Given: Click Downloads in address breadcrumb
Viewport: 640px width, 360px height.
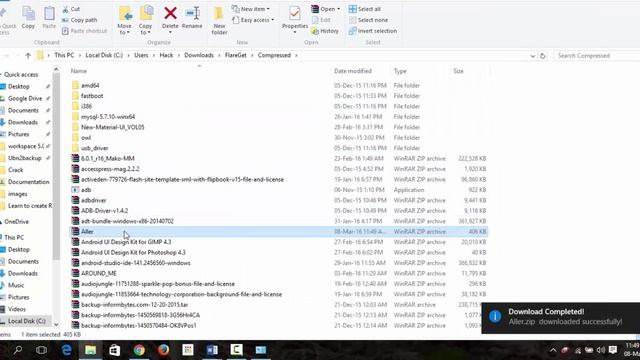Looking at the screenshot, I should click(x=199, y=55).
